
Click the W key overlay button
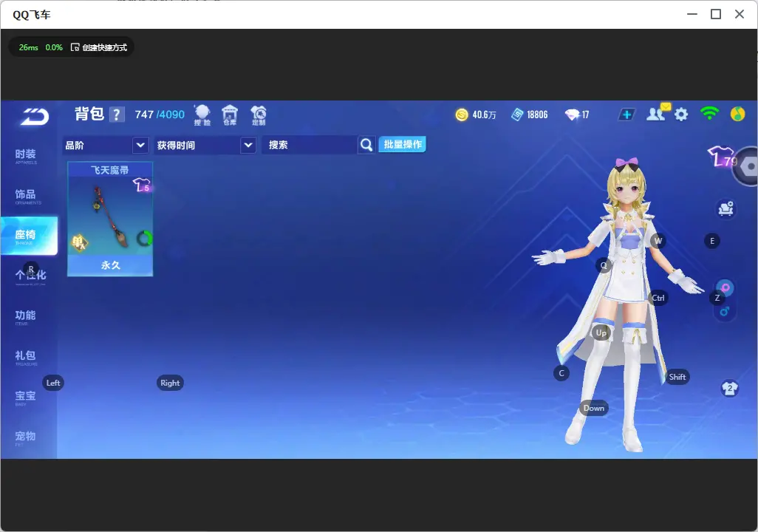click(x=658, y=241)
